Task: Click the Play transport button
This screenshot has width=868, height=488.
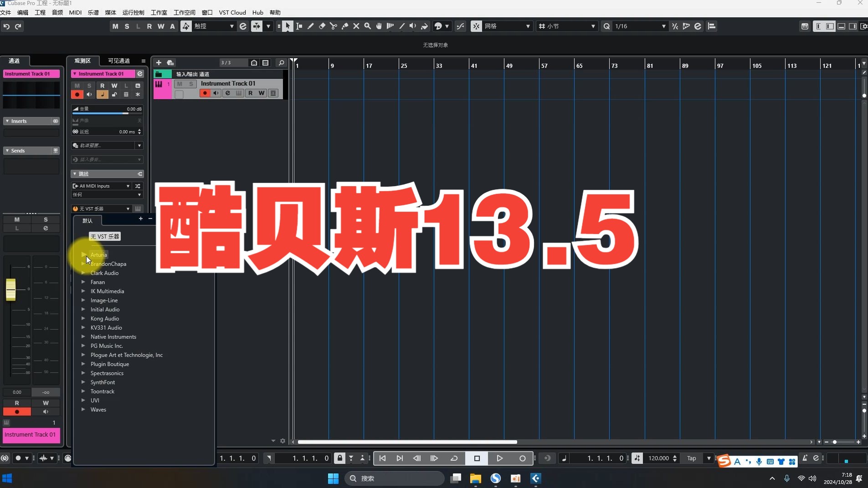Action: point(499,458)
